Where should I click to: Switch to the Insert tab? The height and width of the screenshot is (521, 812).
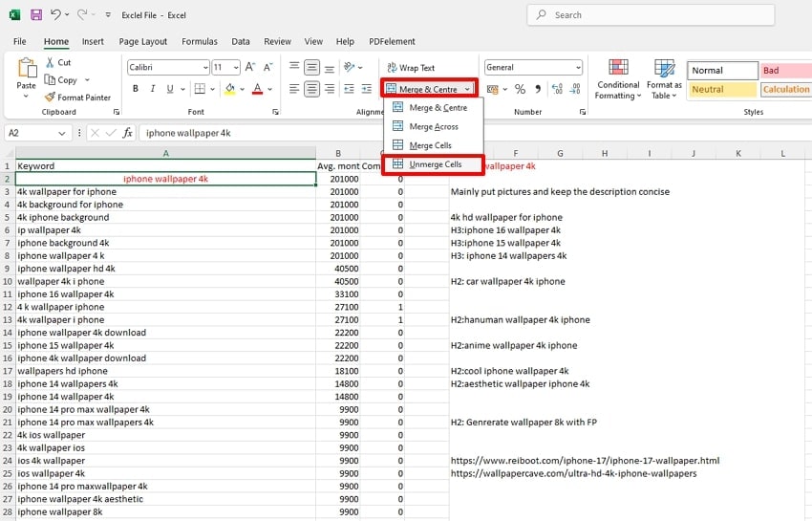click(x=93, y=41)
